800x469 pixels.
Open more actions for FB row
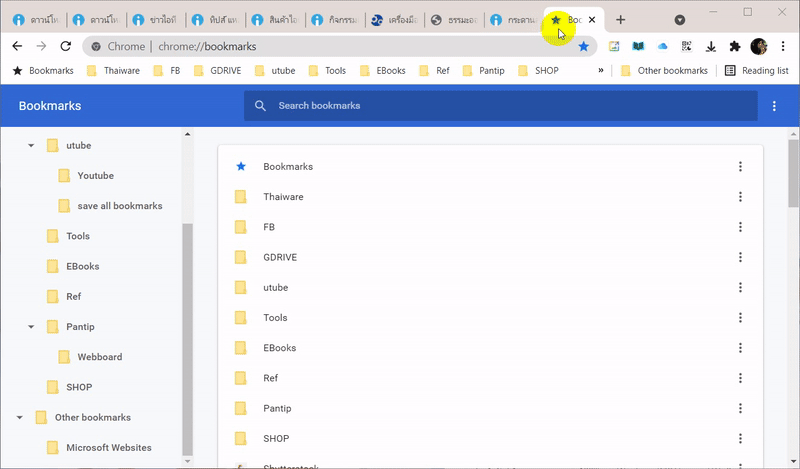pyautogui.click(x=740, y=227)
